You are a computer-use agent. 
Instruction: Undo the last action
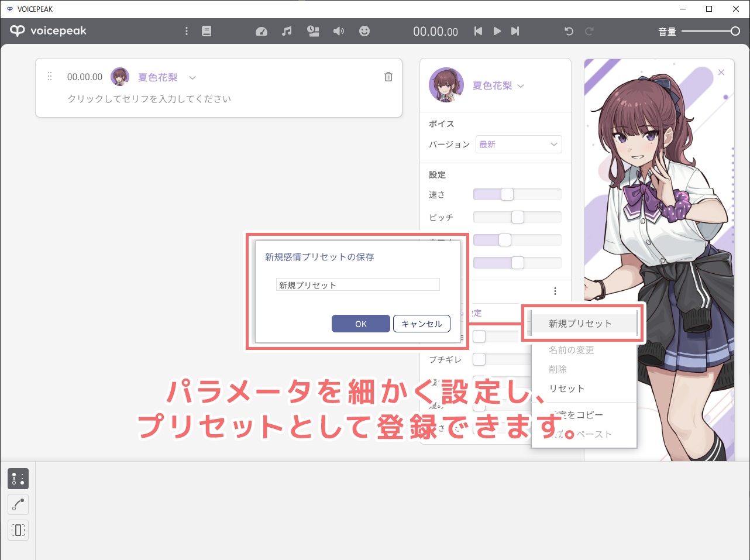(x=569, y=31)
